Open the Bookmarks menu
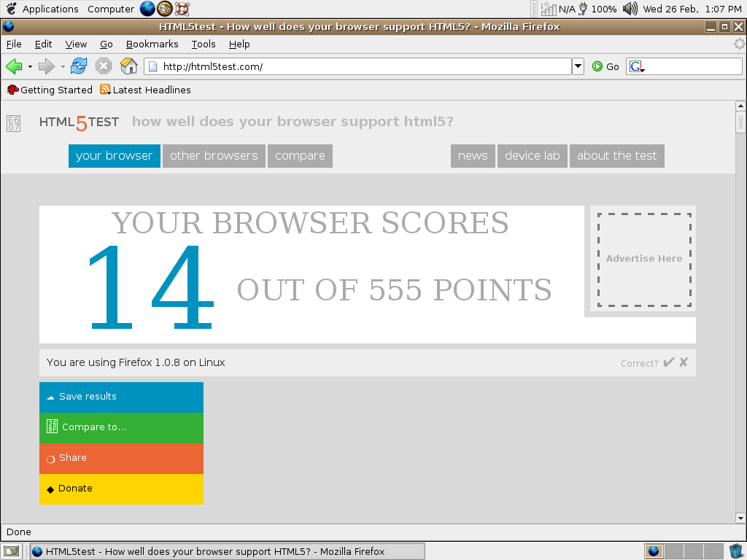This screenshot has height=560, width=747. (152, 44)
